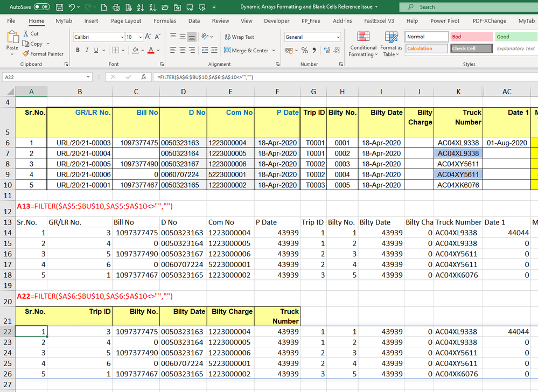The width and height of the screenshot is (538, 392).
Task: Toggle AutoSave switch on
Action: (41, 7)
